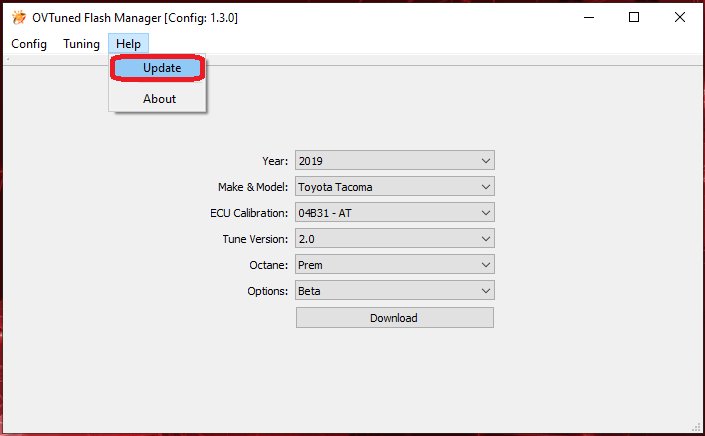Image resolution: width=705 pixels, height=436 pixels.
Task: Expand the Tune Version dropdown
Action: click(x=395, y=239)
